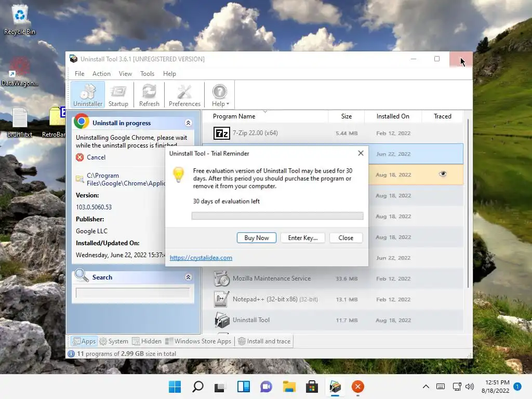Click the traced eye icon on Aug 18 row
The image size is (532, 399).
tap(443, 174)
